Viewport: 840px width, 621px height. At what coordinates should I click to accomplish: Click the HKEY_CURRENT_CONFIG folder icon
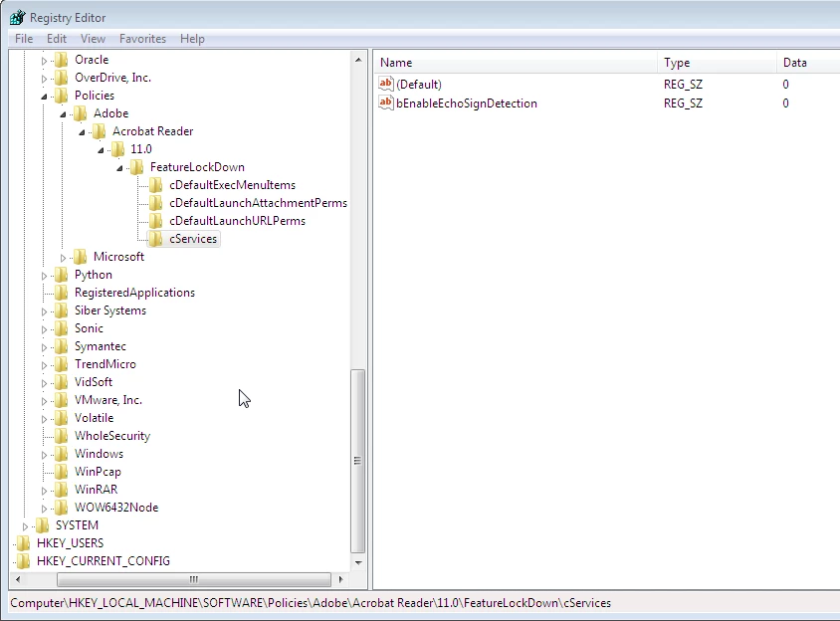(24, 561)
